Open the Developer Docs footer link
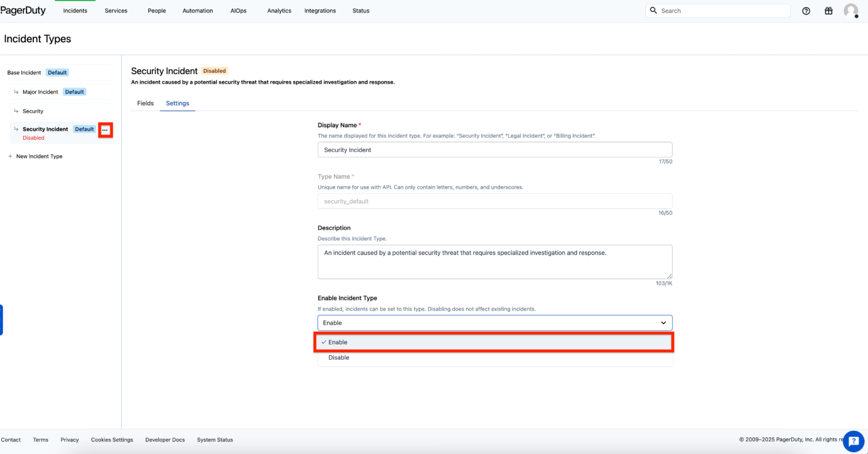Image resolution: width=868 pixels, height=454 pixels. [x=164, y=440]
